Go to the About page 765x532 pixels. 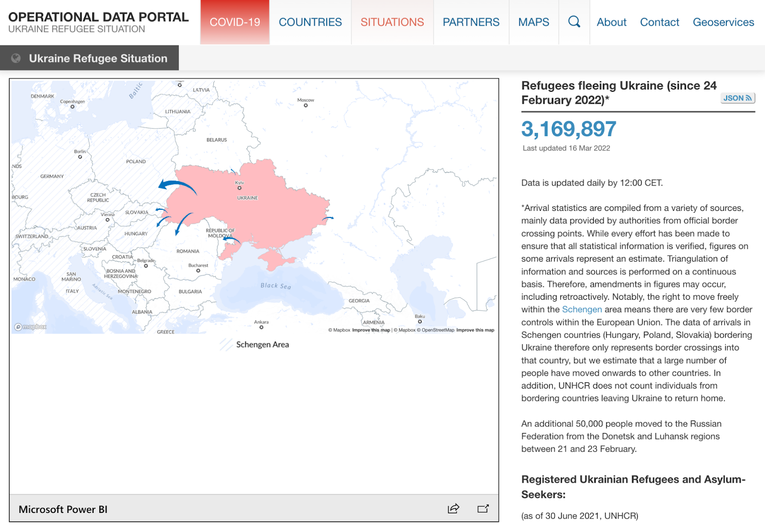612,22
